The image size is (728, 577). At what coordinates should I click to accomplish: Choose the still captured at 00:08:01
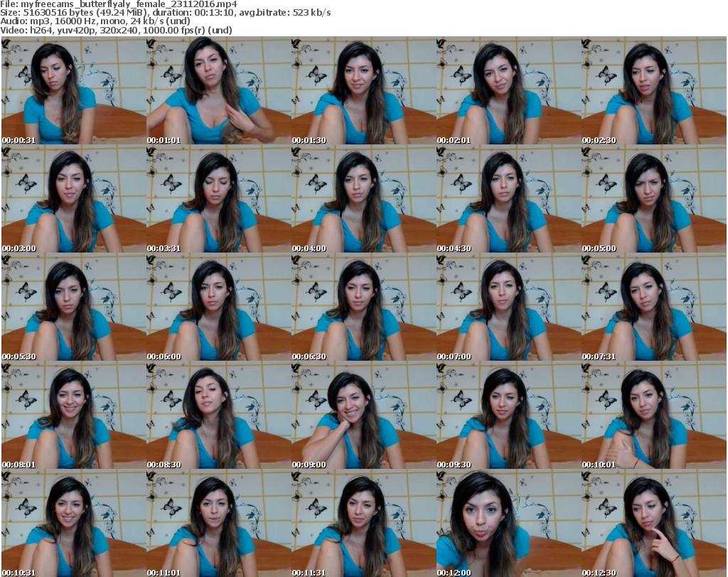point(73,415)
